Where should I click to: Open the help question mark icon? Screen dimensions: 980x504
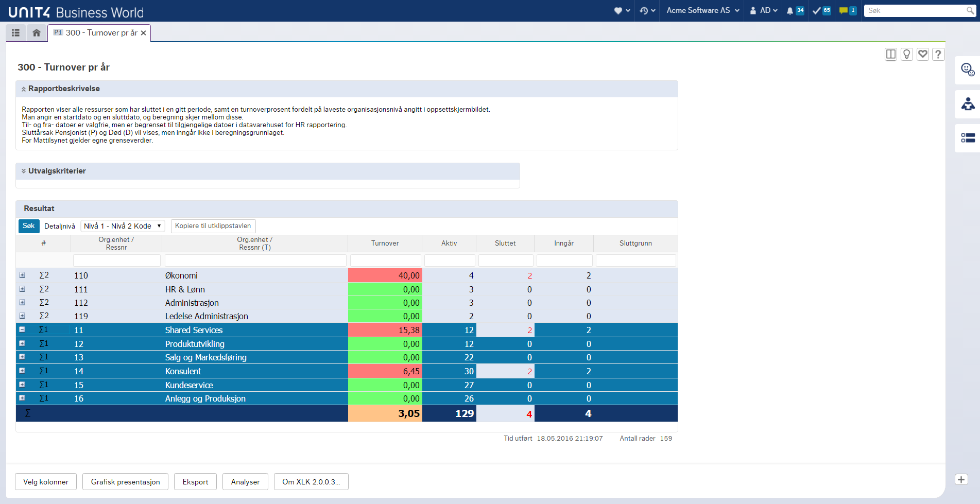(x=938, y=54)
